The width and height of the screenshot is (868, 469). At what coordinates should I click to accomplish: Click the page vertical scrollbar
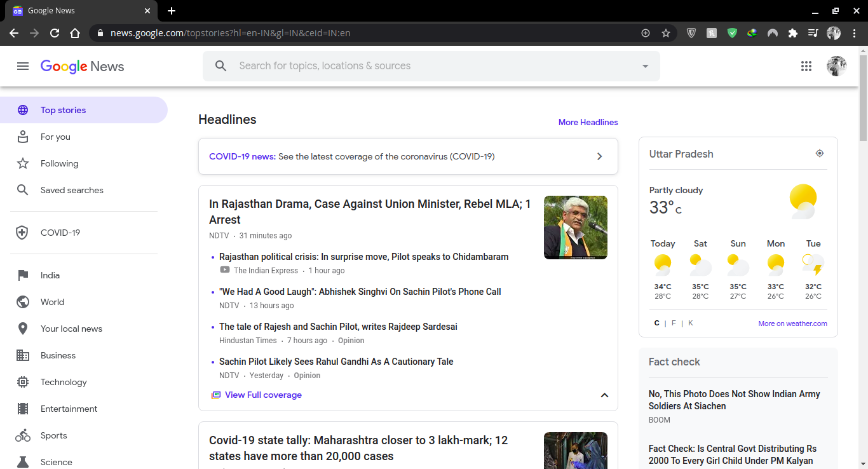pos(863,99)
